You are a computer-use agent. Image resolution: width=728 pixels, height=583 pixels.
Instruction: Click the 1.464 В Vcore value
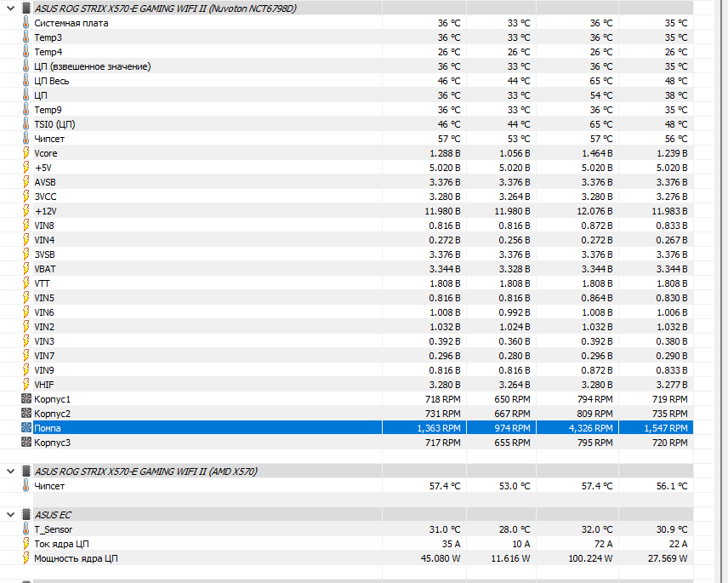click(x=597, y=153)
